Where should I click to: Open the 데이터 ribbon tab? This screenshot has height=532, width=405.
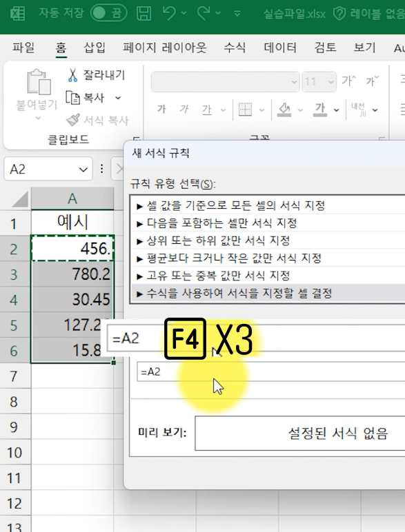(x=280, y=48)
